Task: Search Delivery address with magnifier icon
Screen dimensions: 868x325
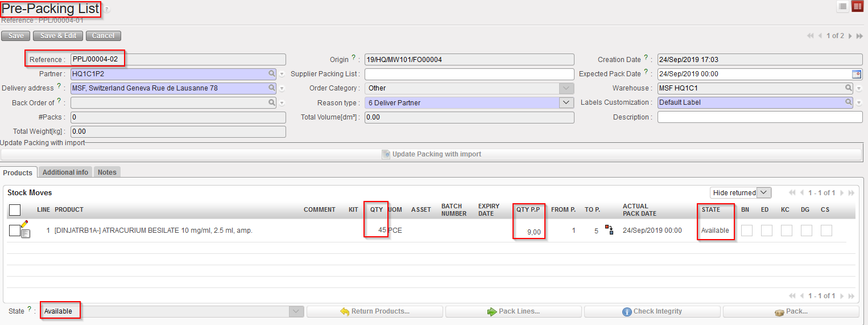Action: click(272, 88)
